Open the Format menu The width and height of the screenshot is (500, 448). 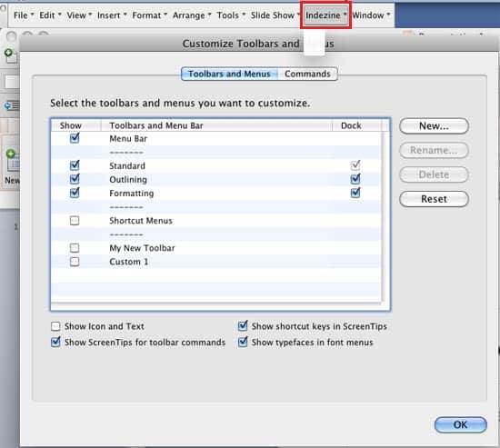click(149, 15)
